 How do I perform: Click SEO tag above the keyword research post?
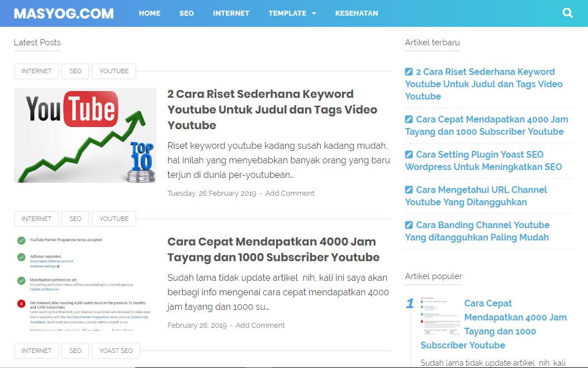tap(75, 71)
